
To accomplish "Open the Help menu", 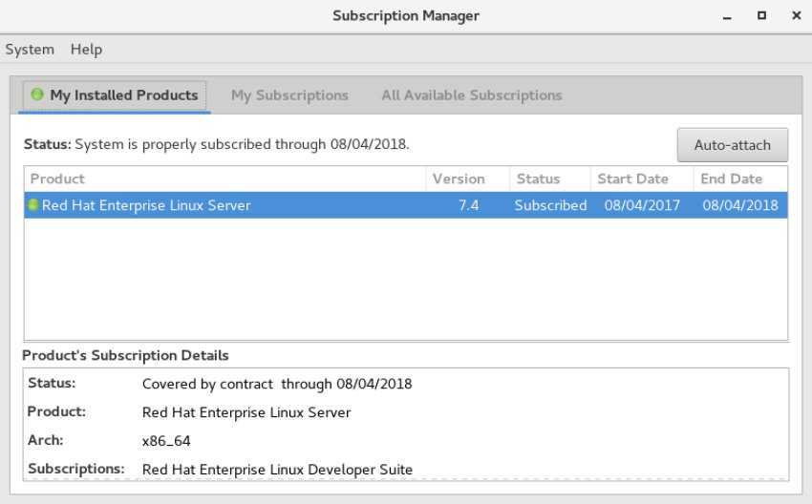I will (x=86, y=50).
